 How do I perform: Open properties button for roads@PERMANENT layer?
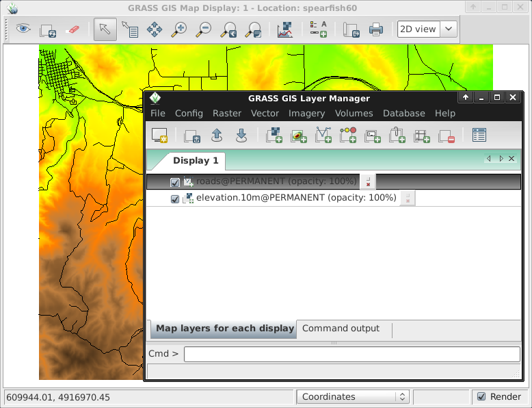click(368, 182)
